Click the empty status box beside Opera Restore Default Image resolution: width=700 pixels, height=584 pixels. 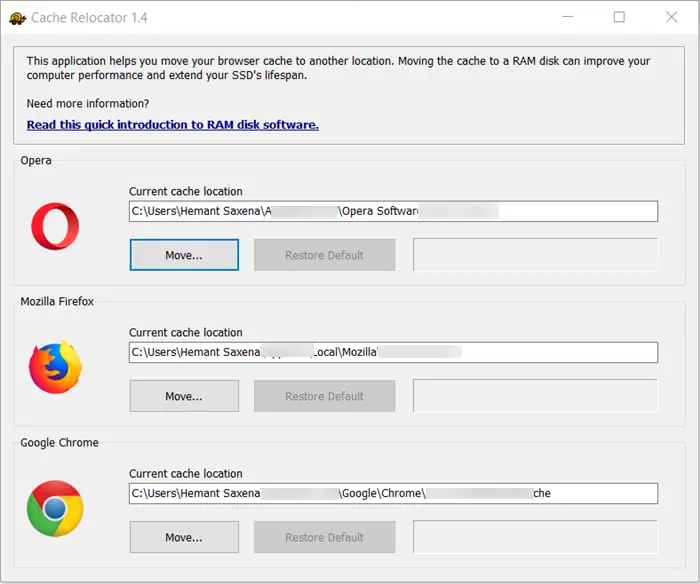pos(535,254)
